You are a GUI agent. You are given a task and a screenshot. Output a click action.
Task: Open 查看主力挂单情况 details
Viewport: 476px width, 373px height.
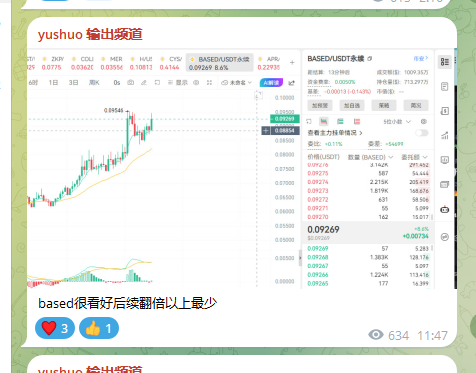point(335,133)
